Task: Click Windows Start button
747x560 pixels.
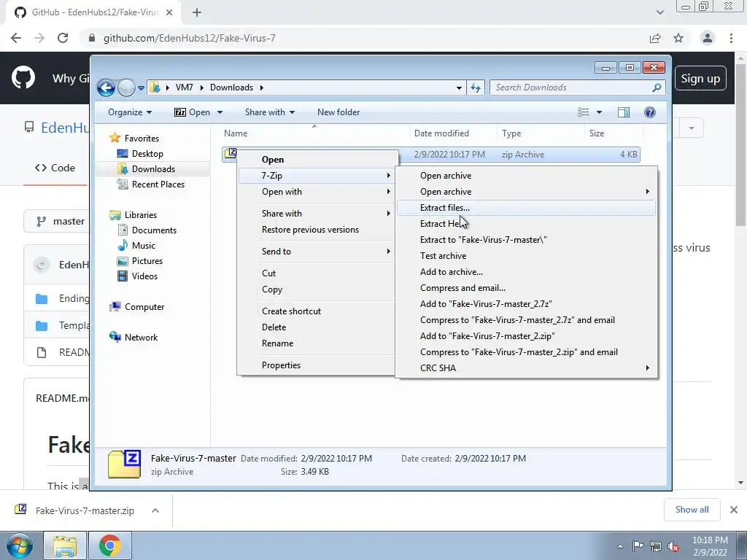Action: (x=20, y=545)
